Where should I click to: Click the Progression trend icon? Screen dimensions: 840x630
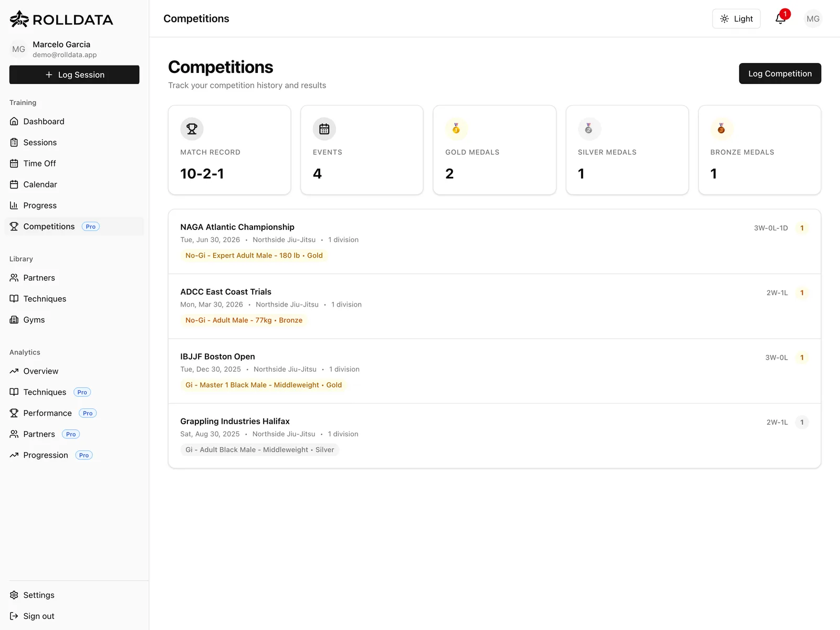tap(14, 455)
